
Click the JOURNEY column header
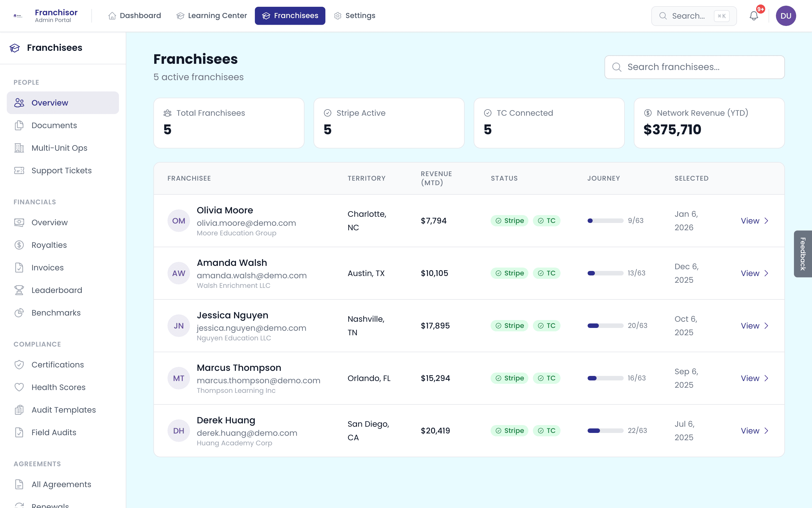(x=604, y=178)
